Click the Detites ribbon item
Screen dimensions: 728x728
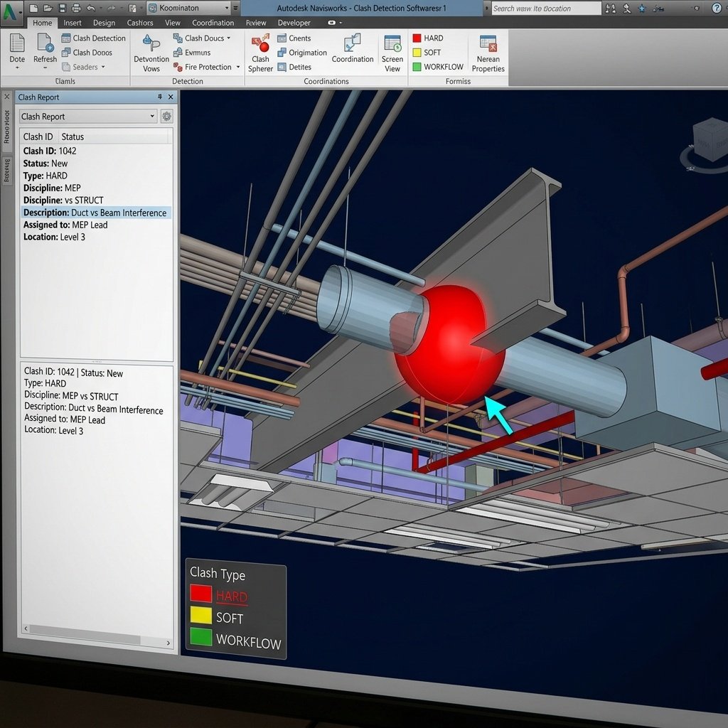pyautogui.click(x=294, y=67)
